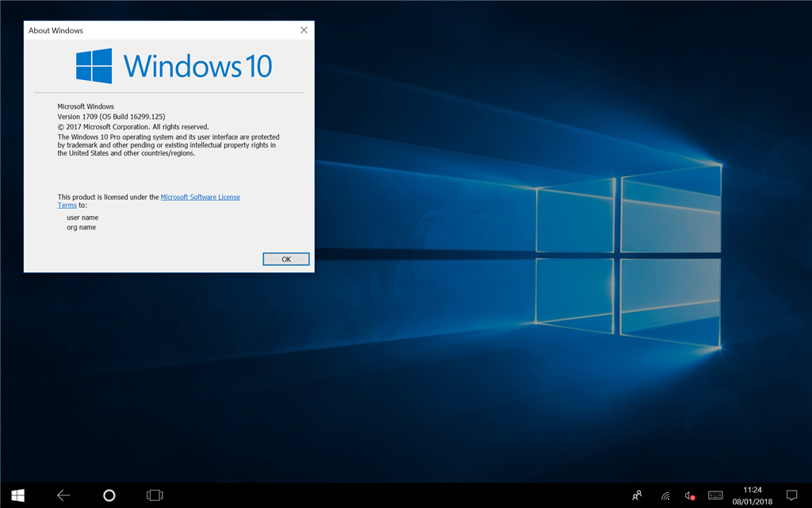Click OK in About Windows dialog
This screenshot has width=812, height=508.
pyautogui.click(x=285, y=260)
